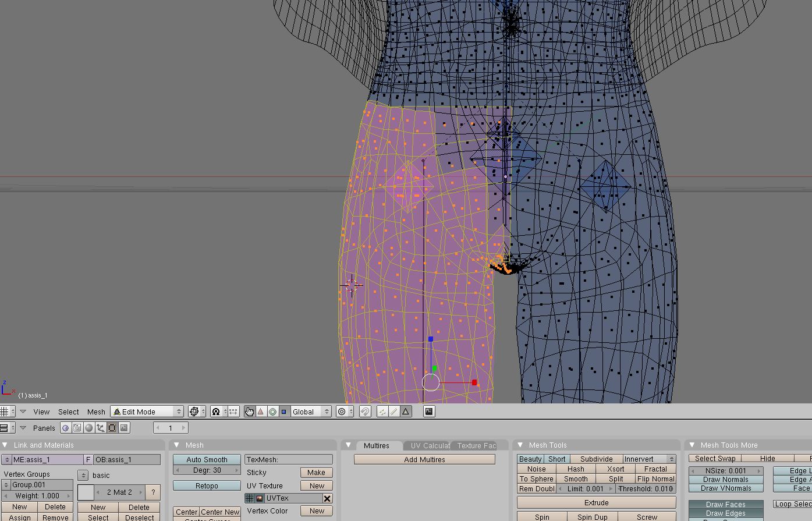Click the material color swatch
Image resolution: width=812 pixels, height=521 pixels.
(x=86, y=492)
